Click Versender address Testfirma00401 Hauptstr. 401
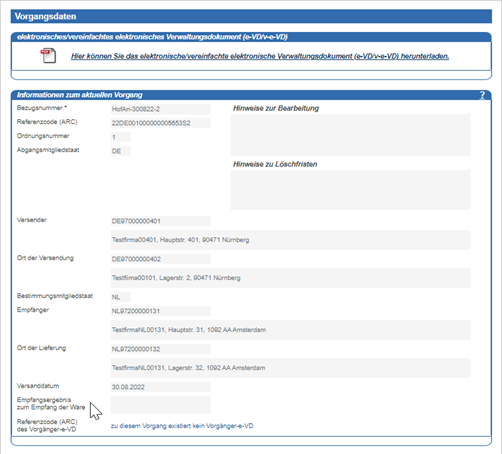Image resolution: width=502 pixels, height=454 pixels. pos(291,240)
